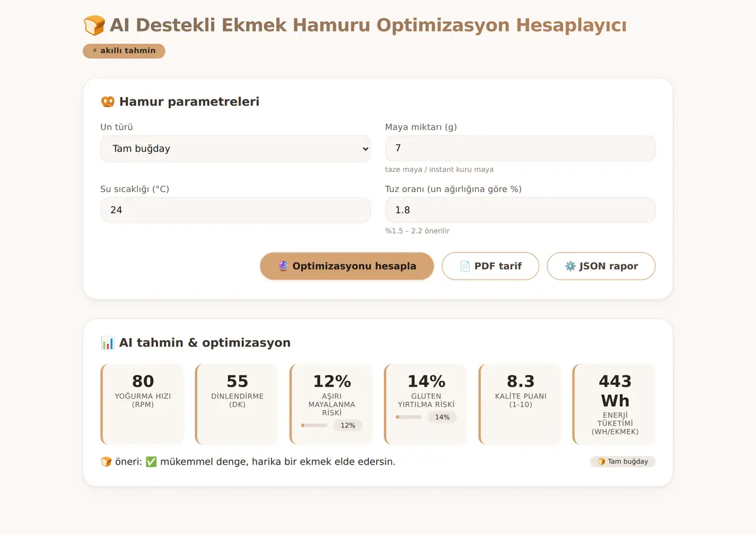756x534 pixels.
Task: Click the Tuz oranı input field
Action: coord(520,210)
